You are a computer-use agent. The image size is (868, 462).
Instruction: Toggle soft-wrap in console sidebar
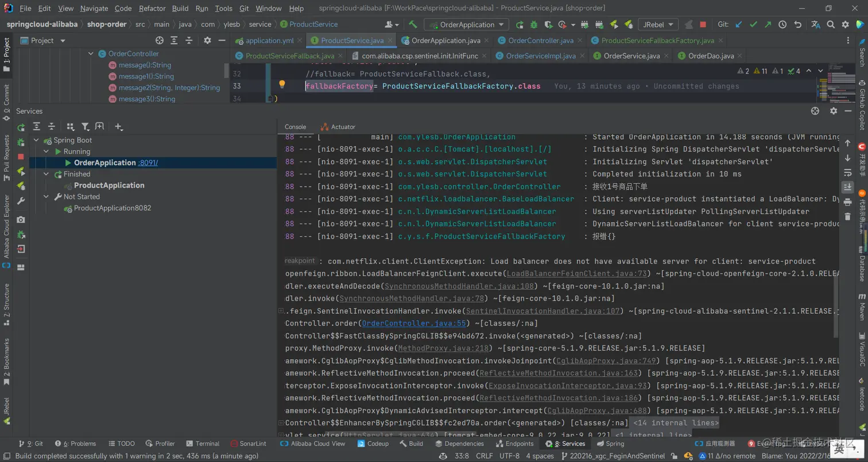tap(847, 172)
